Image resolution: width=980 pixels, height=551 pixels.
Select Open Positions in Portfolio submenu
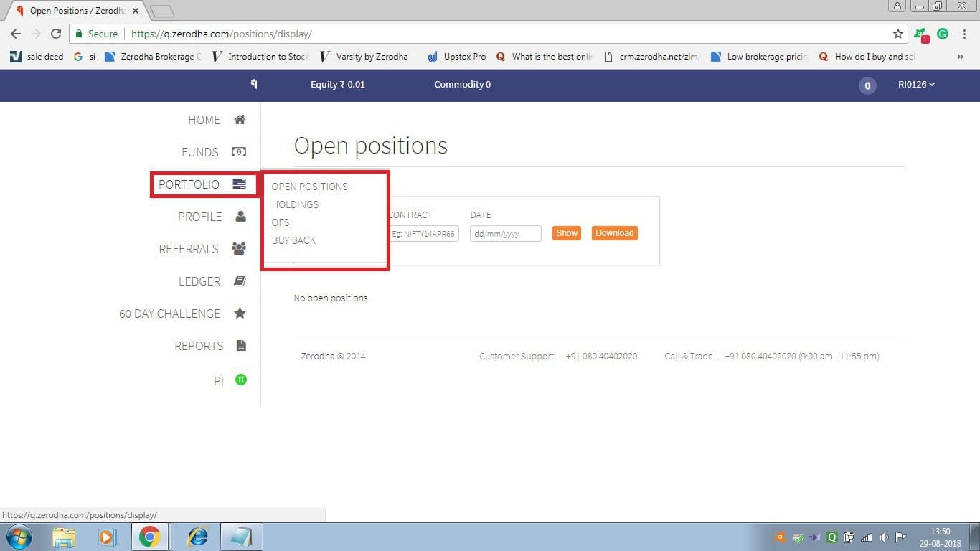click(x=309, y=187)
